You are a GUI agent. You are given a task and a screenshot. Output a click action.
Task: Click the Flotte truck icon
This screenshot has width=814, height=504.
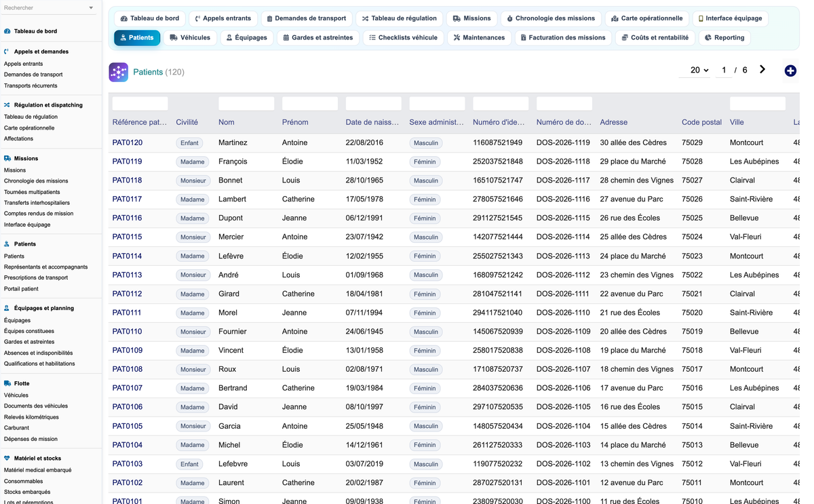[7, 383]
